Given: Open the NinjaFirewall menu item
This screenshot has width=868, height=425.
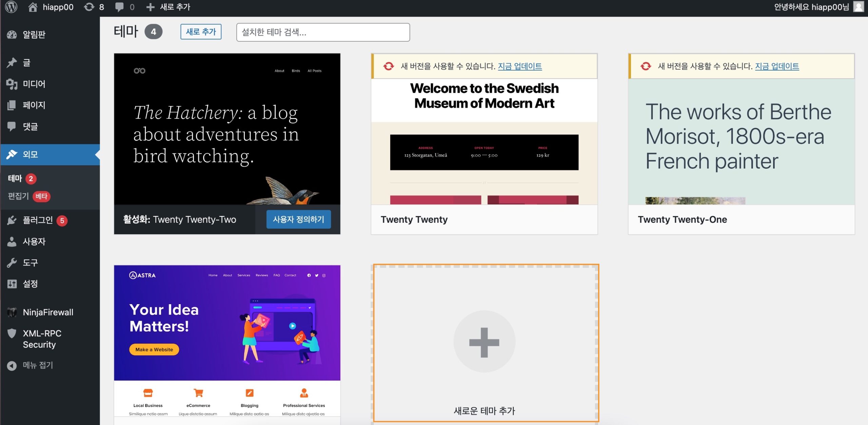Looking at the screenshot, I should 50,312.
